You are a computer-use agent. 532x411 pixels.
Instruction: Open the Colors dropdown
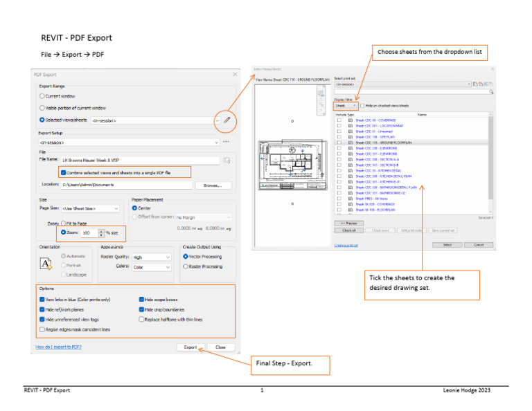tap(151, 267)
